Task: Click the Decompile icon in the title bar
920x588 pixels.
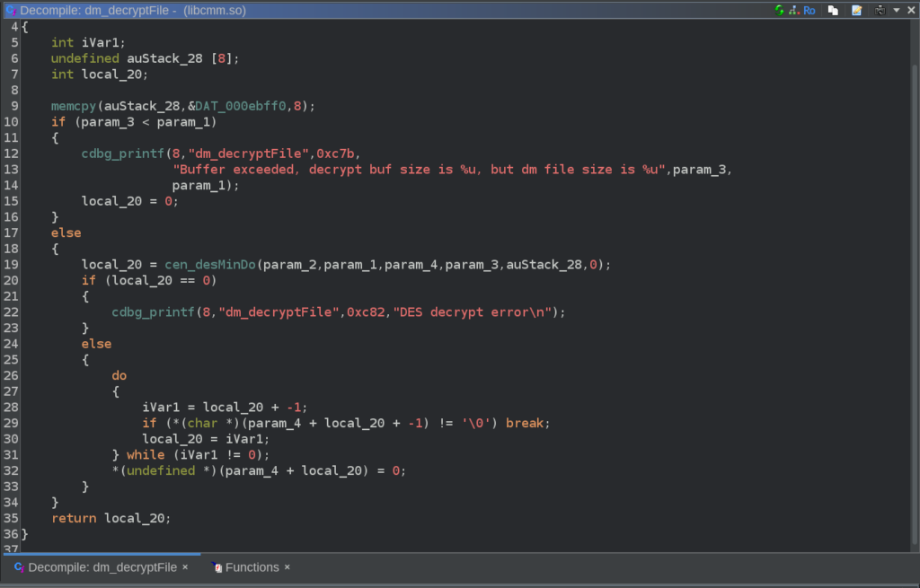Action: [9, 10]
